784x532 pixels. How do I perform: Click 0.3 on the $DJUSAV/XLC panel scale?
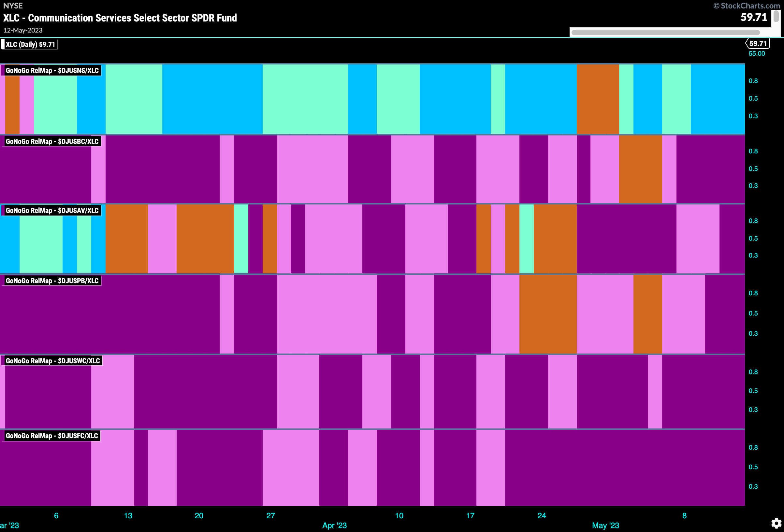point(753,255)
